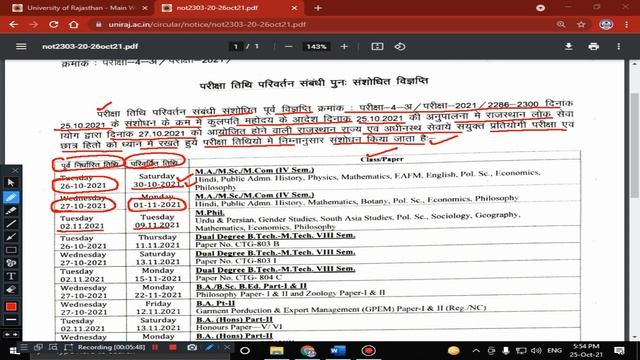Toggle fit to page view
The height and width of the screenshot is (360, 640).
377,47
